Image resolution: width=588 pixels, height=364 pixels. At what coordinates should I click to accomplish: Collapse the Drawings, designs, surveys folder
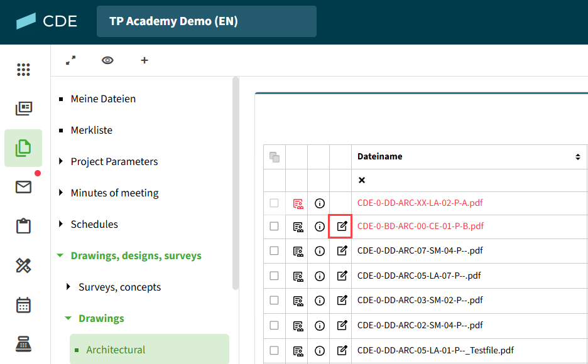[x=60, y=255]
